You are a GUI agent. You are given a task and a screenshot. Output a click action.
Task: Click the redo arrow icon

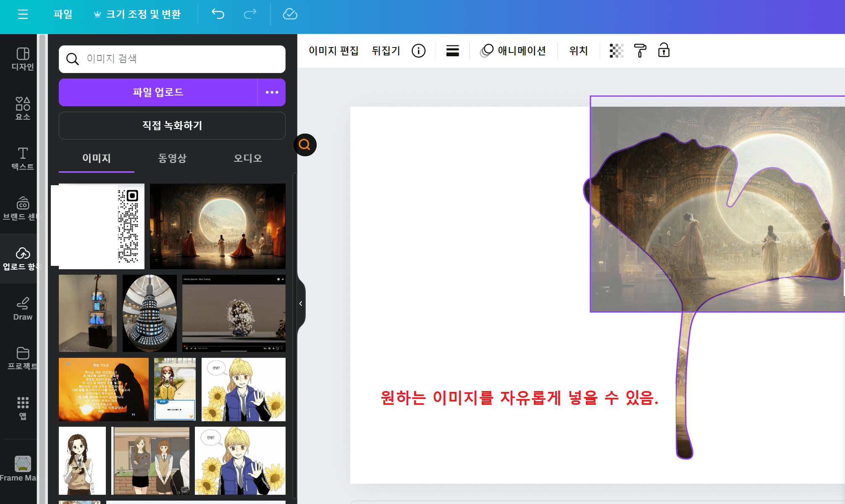point(250,14)
